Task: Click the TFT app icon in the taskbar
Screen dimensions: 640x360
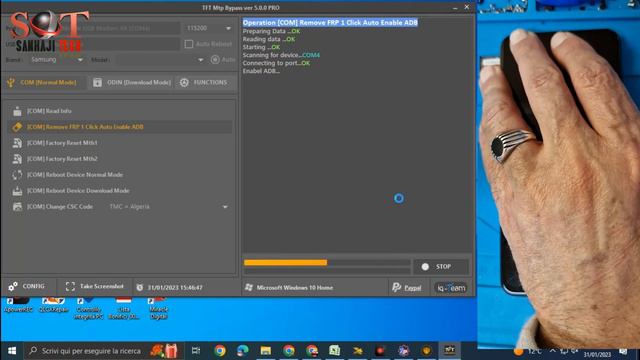Action: click(449, 350)
